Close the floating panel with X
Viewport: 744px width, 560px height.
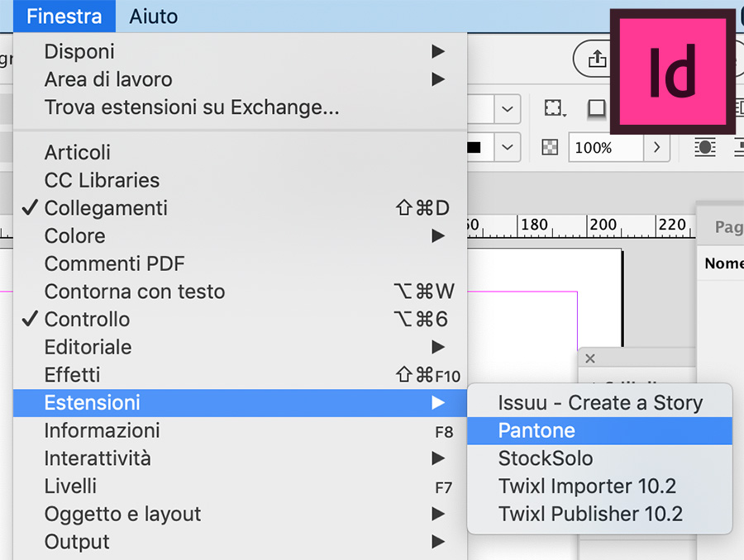[x=589, y=358]
